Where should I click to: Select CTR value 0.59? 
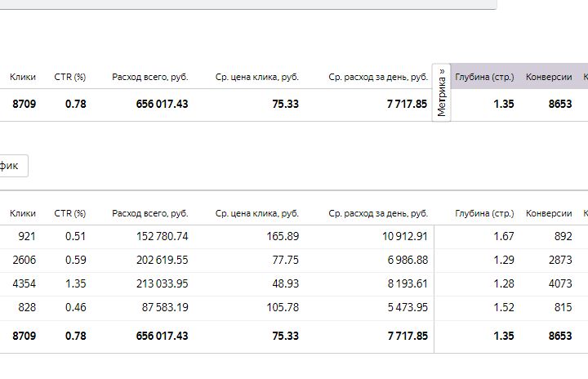[76, 260]
